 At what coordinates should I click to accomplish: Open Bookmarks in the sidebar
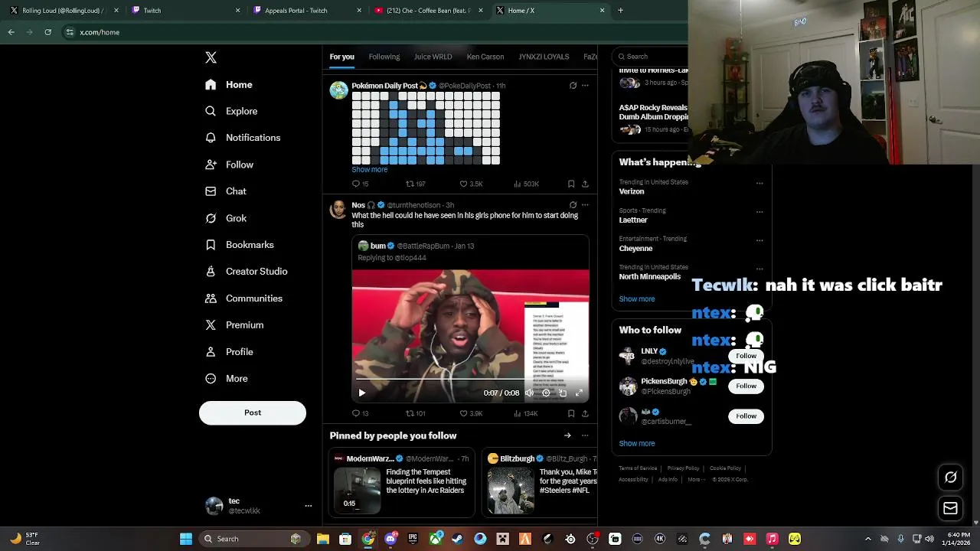[240, 245]
